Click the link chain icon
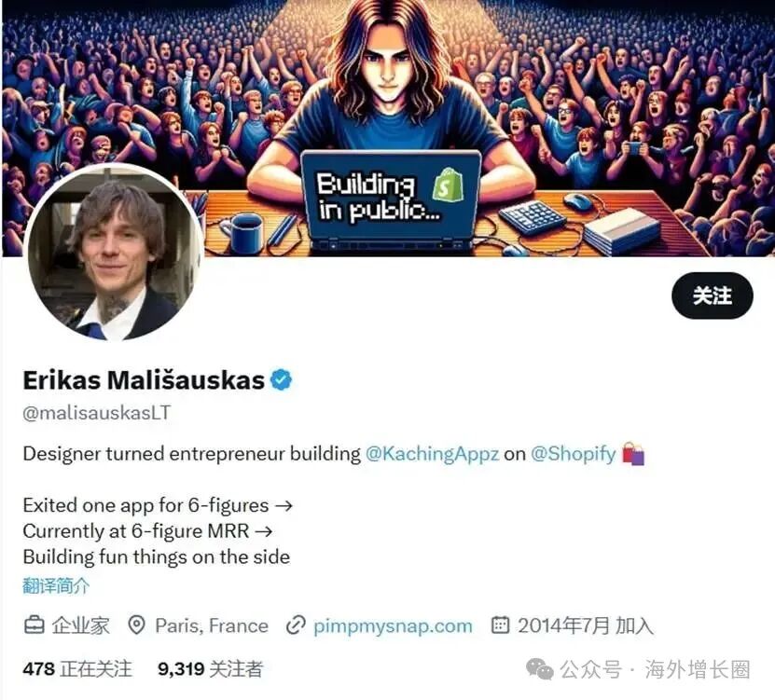Screen dimensions: 775x700 [x=296, y=625]
